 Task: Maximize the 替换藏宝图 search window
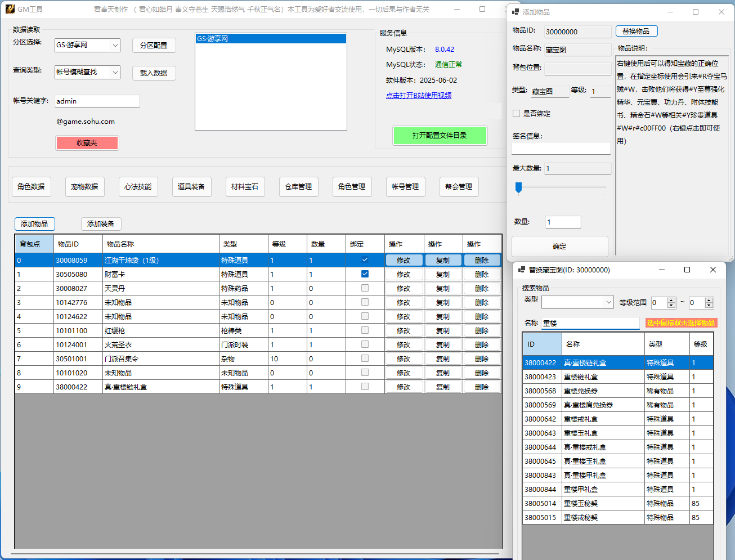click(687, 270)
